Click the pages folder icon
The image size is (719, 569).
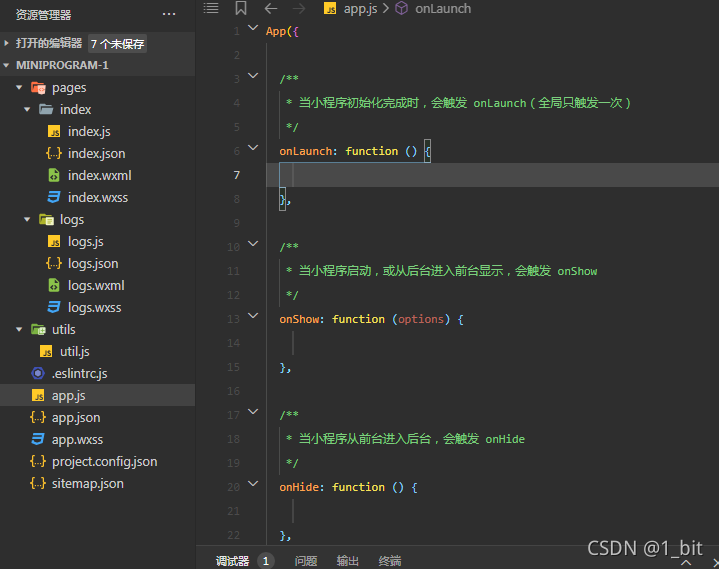point(38,88)
